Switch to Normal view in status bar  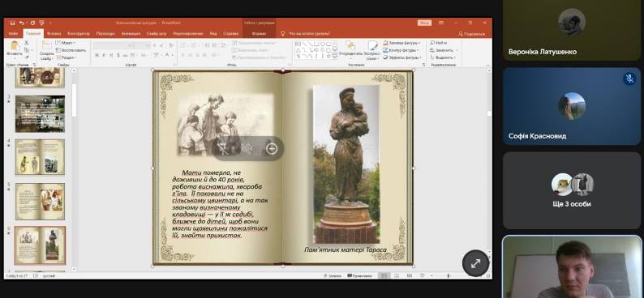click(384, 276)
